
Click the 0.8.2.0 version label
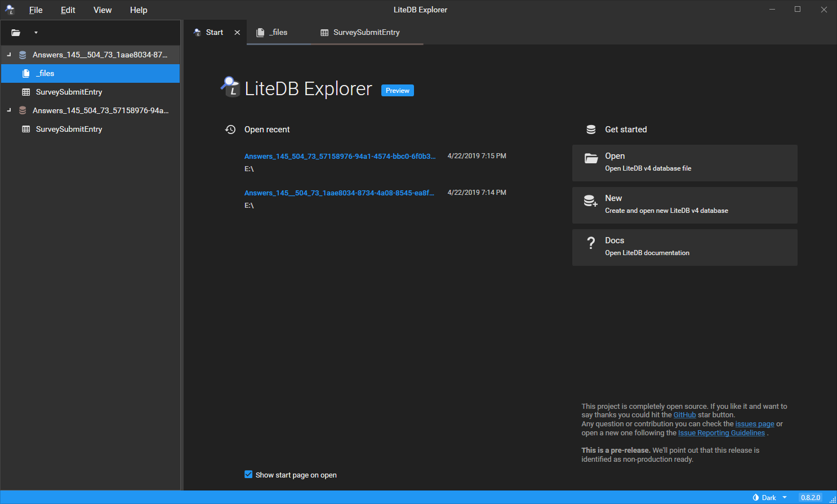point(811,498)
